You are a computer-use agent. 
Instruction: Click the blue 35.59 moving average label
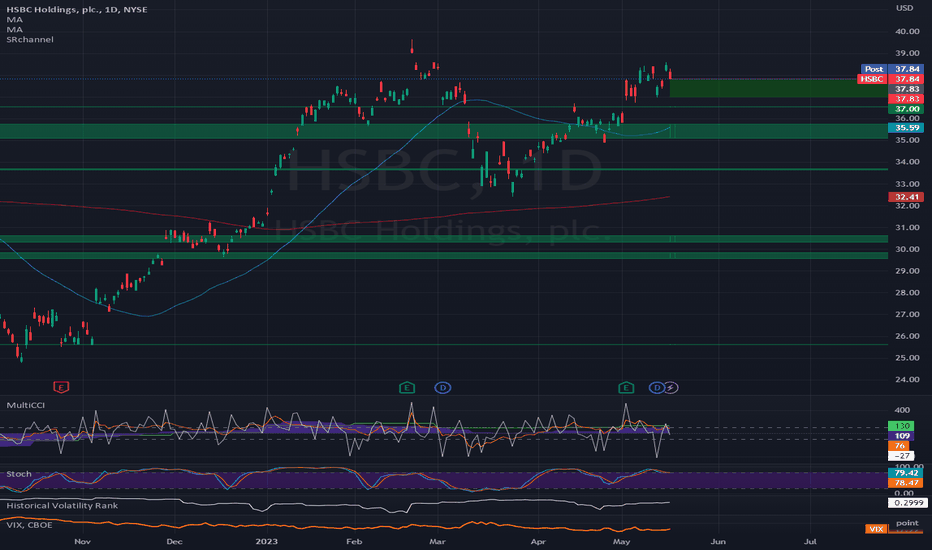906,128
